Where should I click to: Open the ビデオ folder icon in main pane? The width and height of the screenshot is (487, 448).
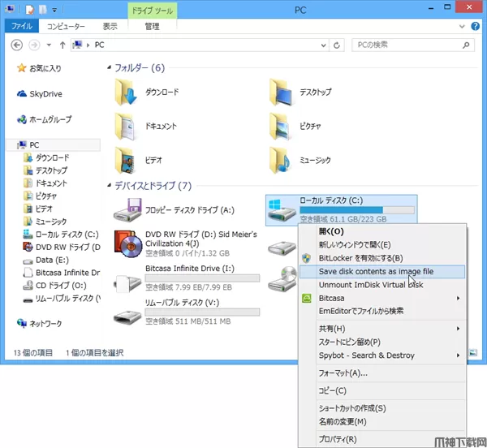pos(125,161)
